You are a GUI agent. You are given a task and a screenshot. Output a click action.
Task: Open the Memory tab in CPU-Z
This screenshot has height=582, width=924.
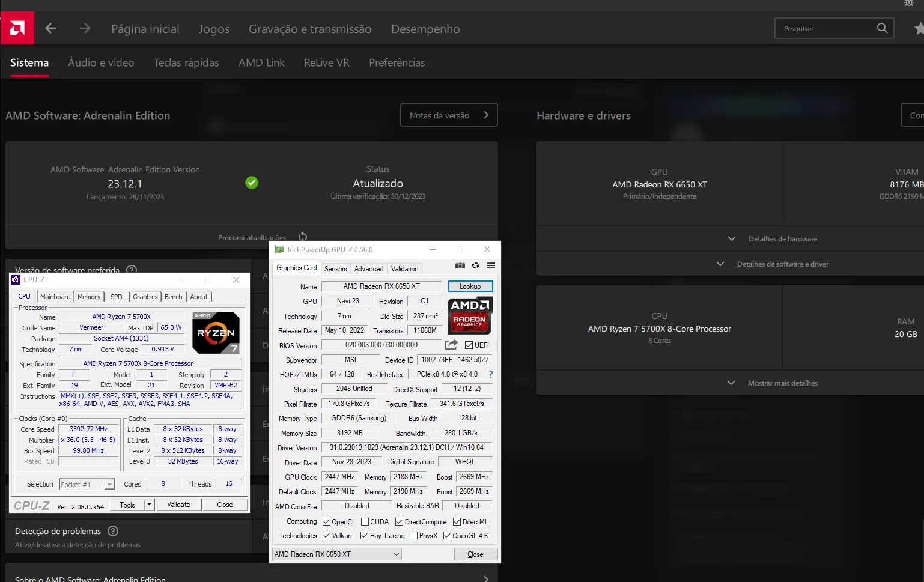point(89,297)
